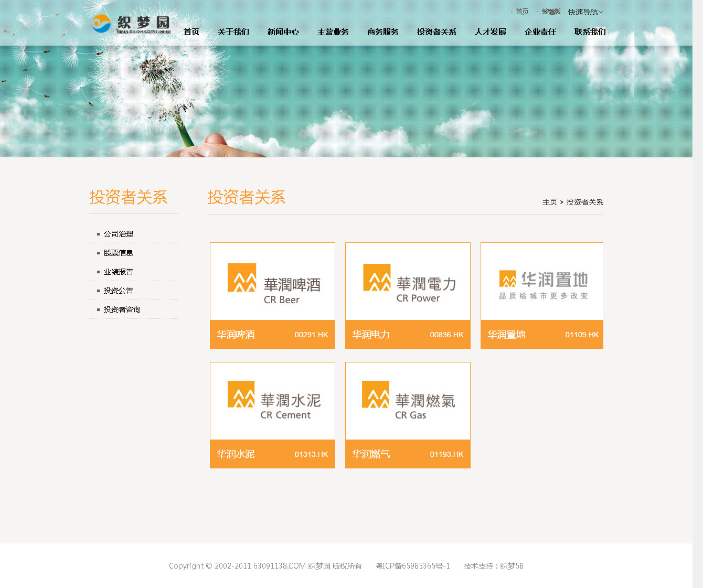Viewport: 703px width, 588px height.
Task: Open 人才发展 menu item
Action: (x=491, y=32)
